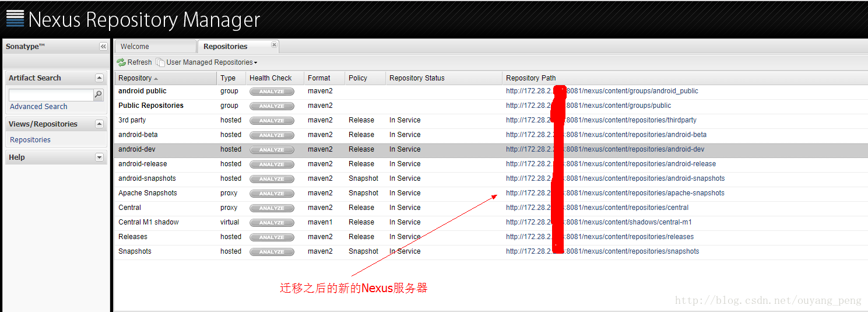Open the repositories/central path link
This screenshot has height=312, width=868.
(x=597, y=208)
